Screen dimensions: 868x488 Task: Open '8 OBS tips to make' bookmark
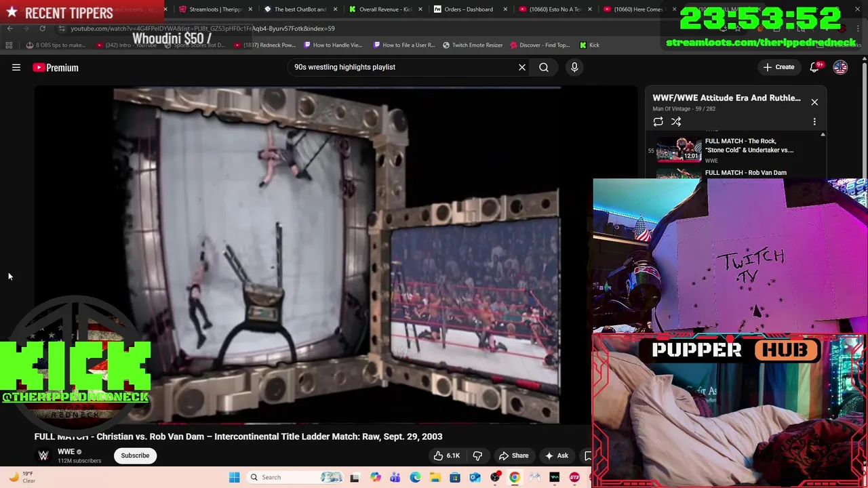tap(56, 45)
